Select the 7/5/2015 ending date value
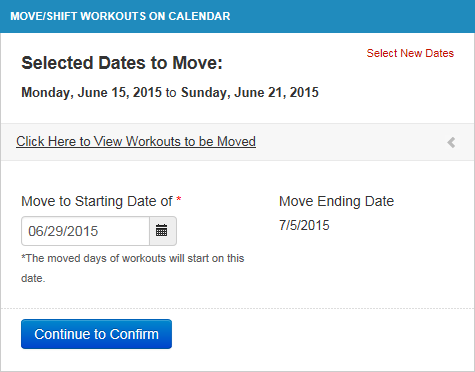 [x=304, y=225]
